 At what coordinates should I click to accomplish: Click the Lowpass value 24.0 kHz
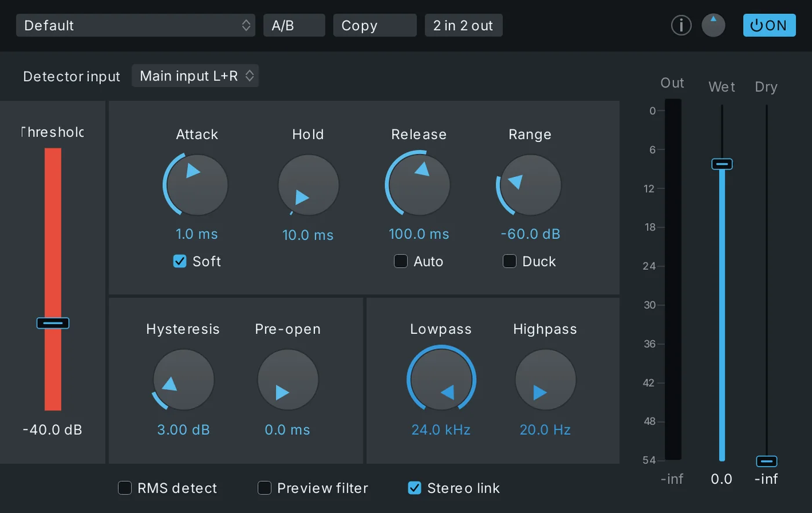click(441, 430)
